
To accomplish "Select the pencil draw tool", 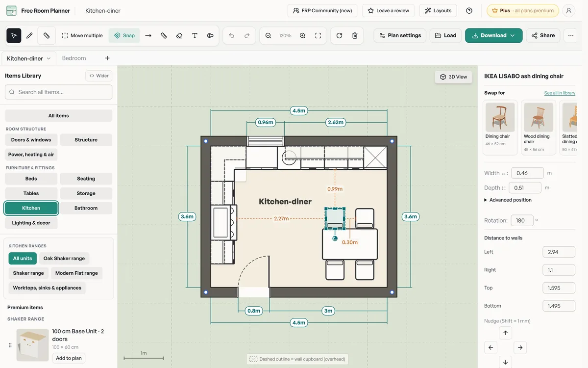I will (29, 35).
